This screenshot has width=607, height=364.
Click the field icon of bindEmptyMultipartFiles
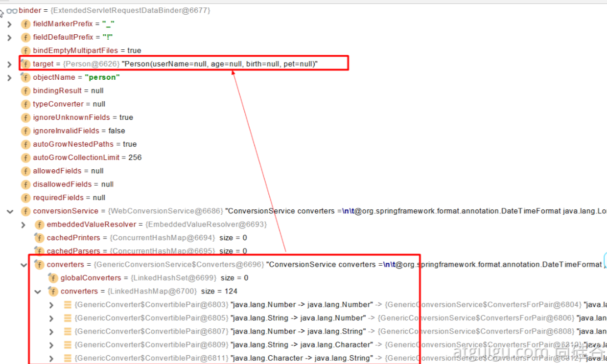(x=25, y=50)
